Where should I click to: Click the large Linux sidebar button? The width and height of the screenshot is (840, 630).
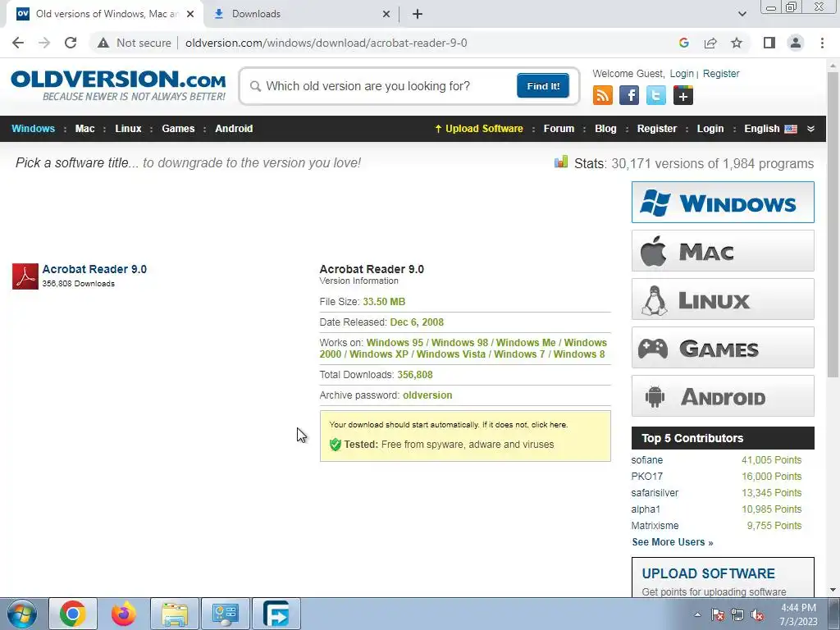tap(723, 299)
